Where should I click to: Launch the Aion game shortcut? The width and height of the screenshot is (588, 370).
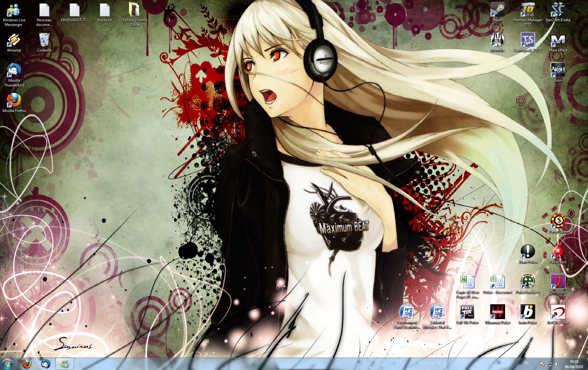(x=558, y=73)
